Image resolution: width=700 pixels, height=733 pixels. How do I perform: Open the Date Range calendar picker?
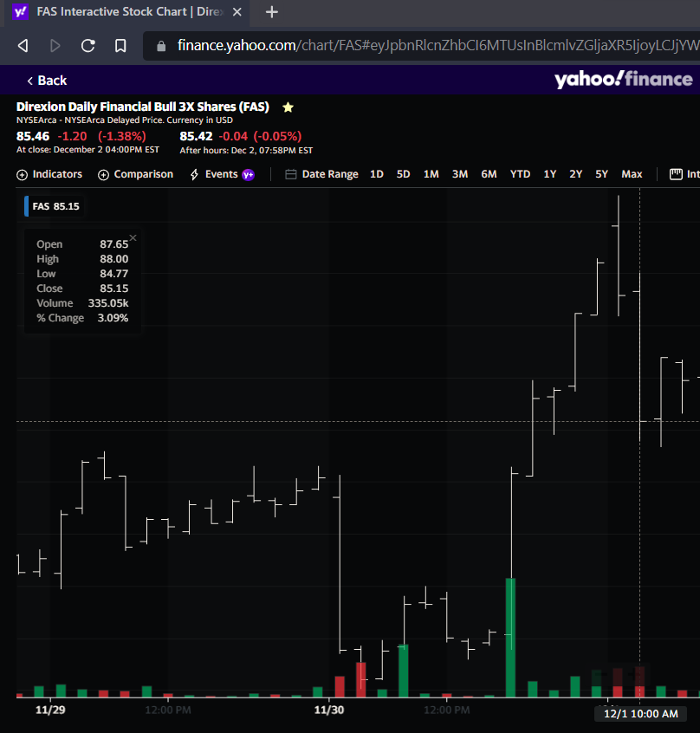324,174
